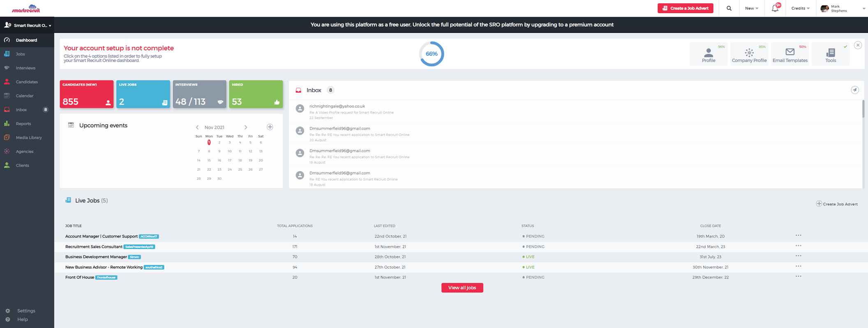Select November 1 on the calendar
Image resolution: width=868 pixels, height=328 pixels.
point(209,142)
